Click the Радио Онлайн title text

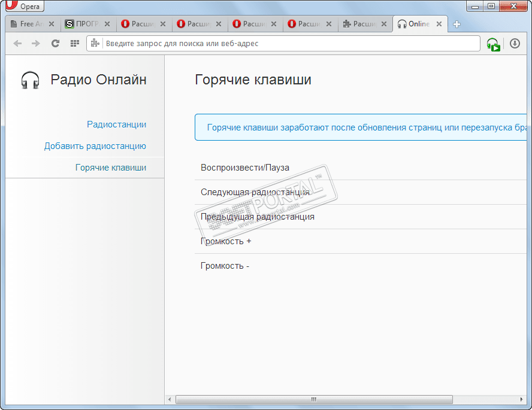coord(98,80)
